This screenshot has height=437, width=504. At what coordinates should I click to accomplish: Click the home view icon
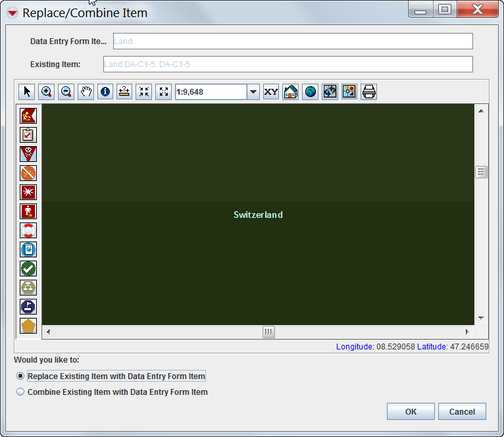[291, 92]
